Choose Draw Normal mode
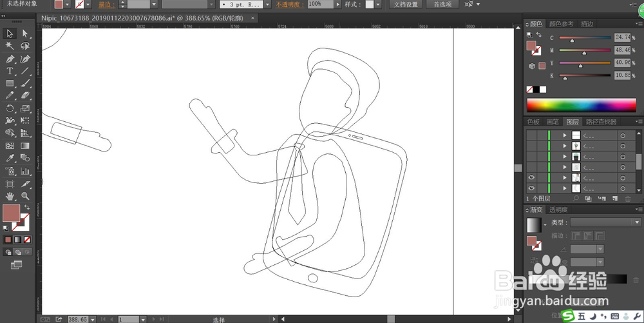 (8, 252)
